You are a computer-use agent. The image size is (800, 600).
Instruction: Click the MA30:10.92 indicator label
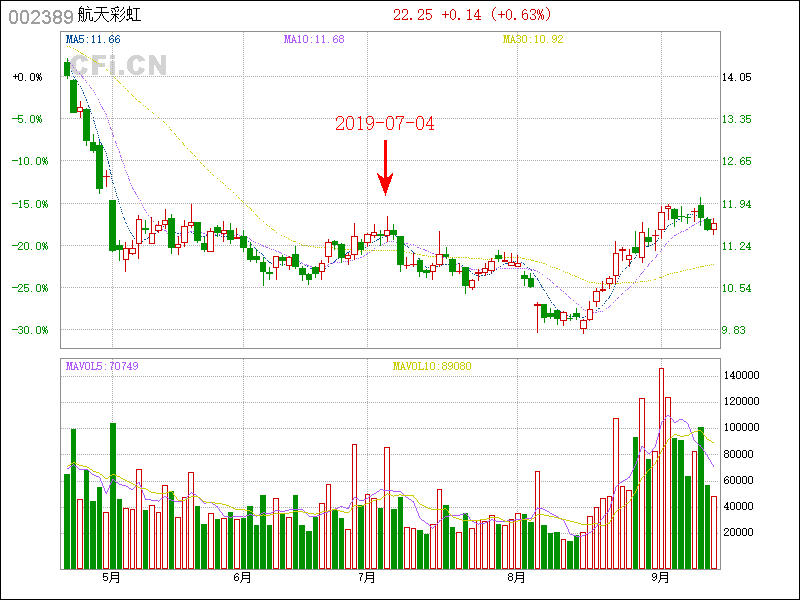[x=533, y=39]
